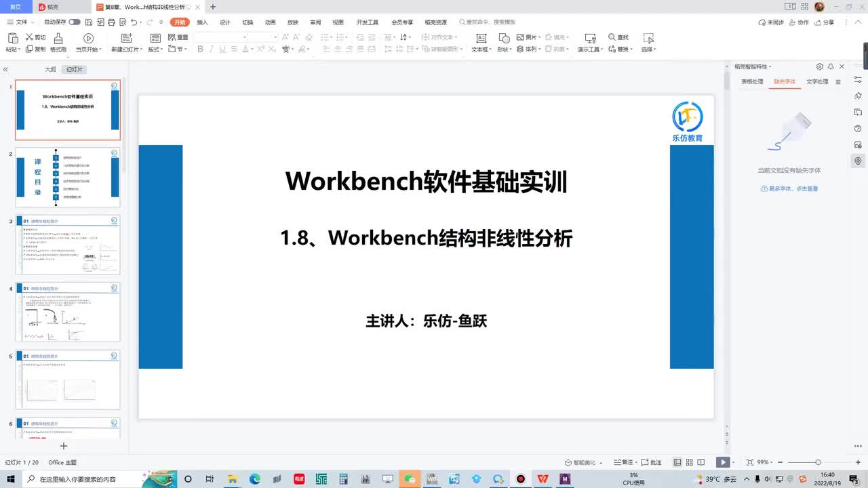Click the Select (选择) cursor icon
Viewport: 868px width, 488px height.
point(648,38)
